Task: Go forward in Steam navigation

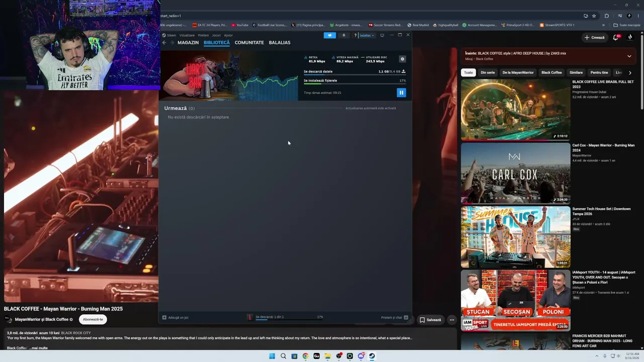Action: click(x=172, y=43)
